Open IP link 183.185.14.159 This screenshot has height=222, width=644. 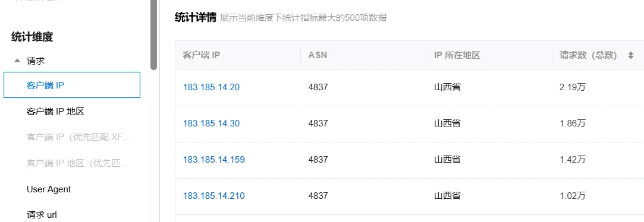point(213,160)
